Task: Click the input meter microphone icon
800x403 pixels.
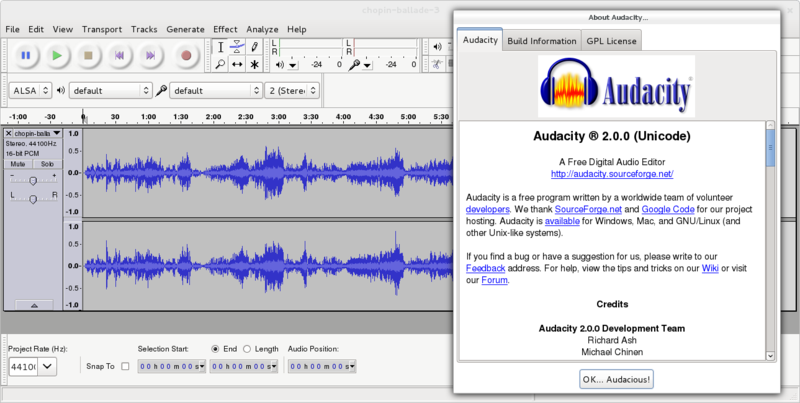Action: click(x=355, y=65)
